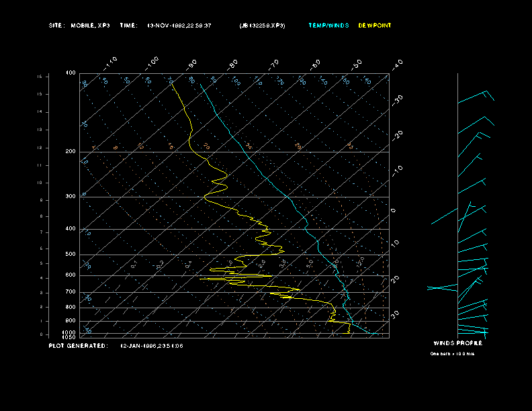532x411 pixels.
Task: Click the PLOT GENERATED: label
Action: 78,346
